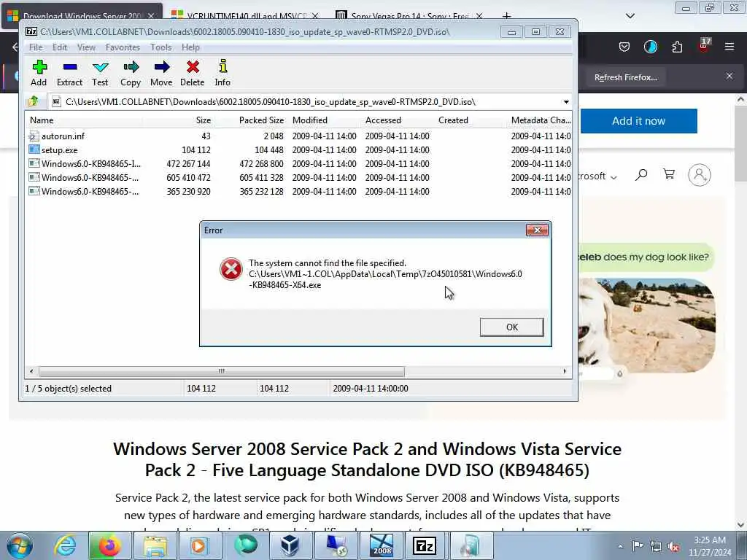Click the Firefox account circle icon
The image size is (747, 560).
click(x=650, y=47)
